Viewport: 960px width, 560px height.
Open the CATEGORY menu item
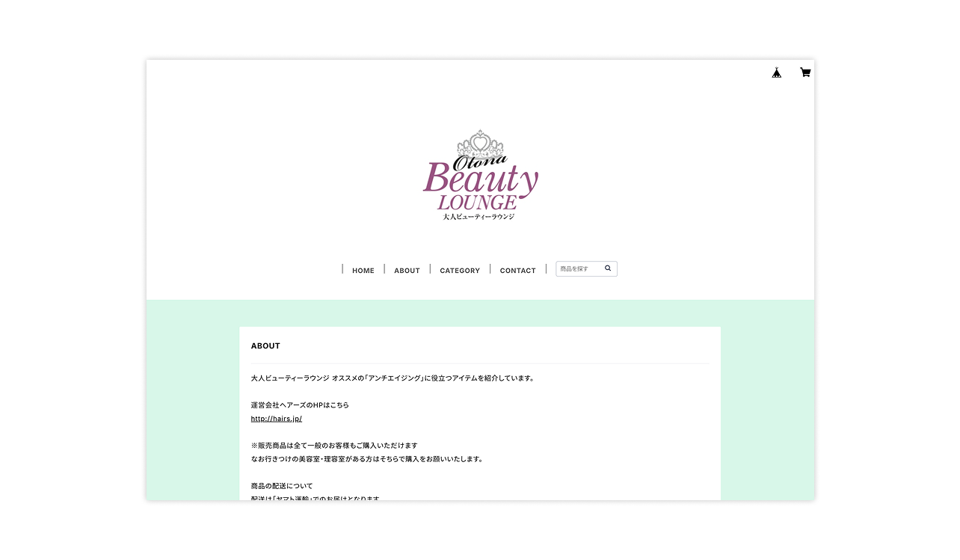pos(460,271)
